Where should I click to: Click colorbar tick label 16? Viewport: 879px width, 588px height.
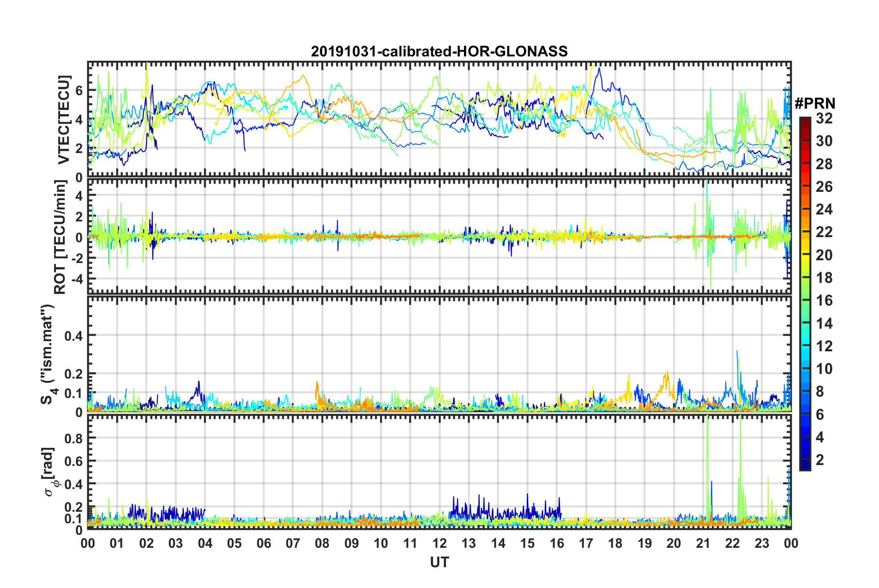824,300
